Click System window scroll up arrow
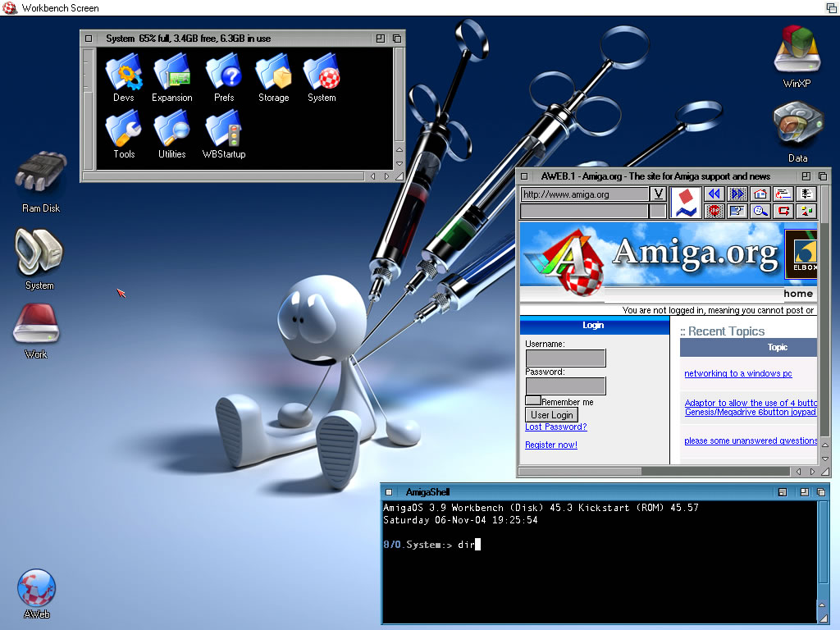 [399, 150]
